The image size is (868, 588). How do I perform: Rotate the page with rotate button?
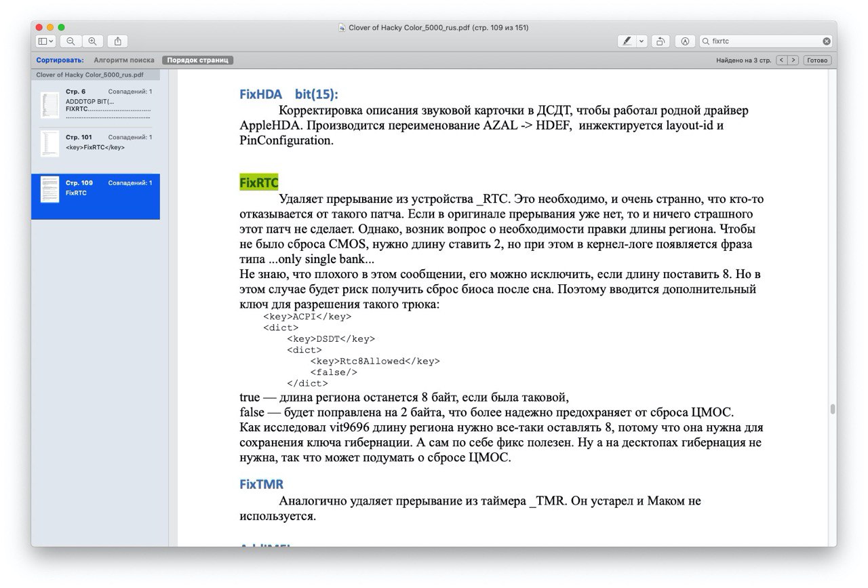tap(661, 41)
